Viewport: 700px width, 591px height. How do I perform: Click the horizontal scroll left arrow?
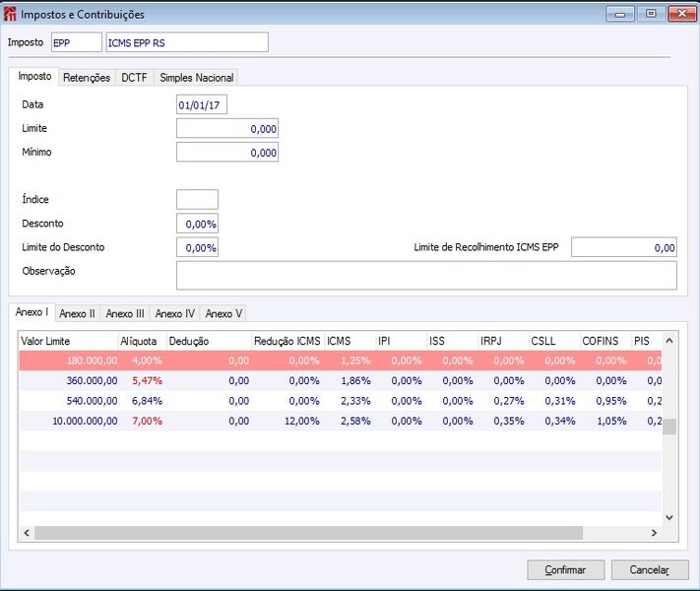click(27, 533)
